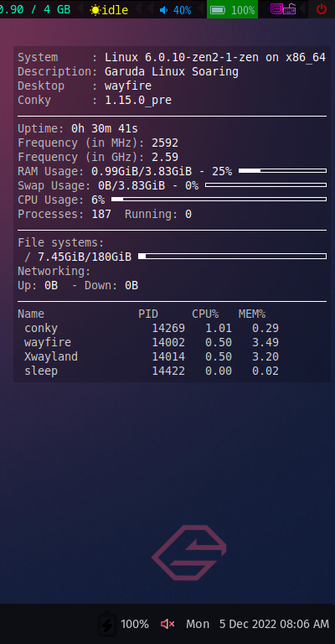Click the Name column header
The height and width of the screenshot is (644, 335).
31,314
